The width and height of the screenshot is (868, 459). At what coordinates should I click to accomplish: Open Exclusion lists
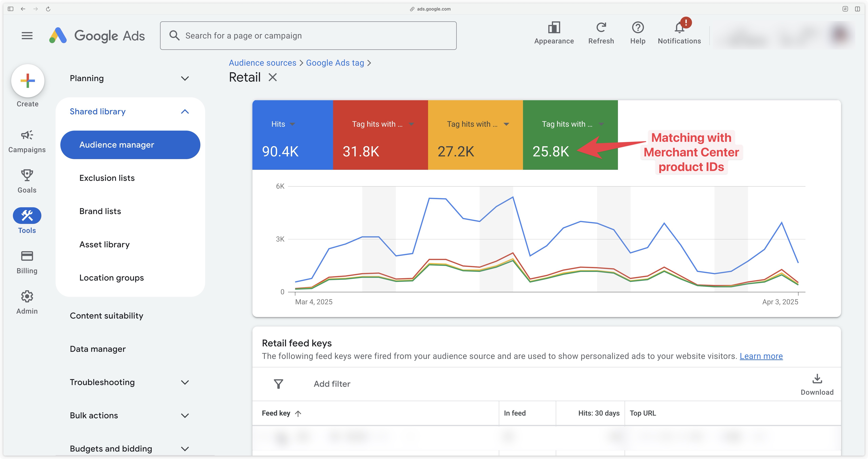[x=107, y=178]
